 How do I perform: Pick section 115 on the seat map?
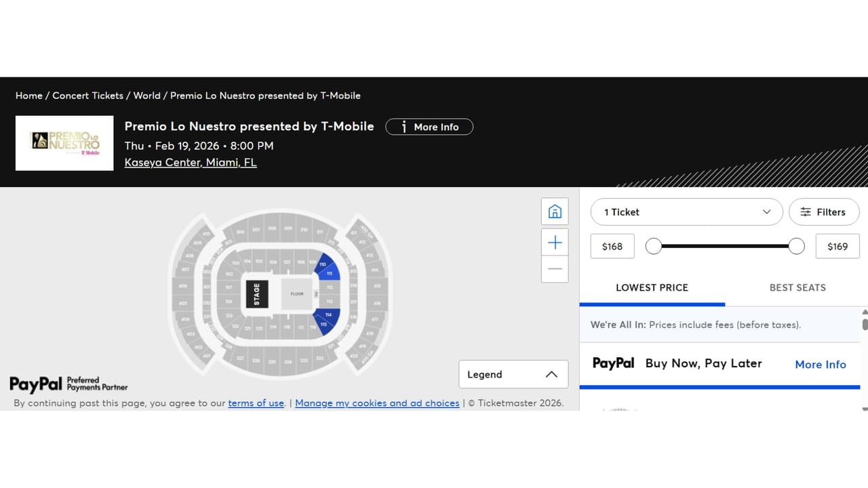coord(323,324)
